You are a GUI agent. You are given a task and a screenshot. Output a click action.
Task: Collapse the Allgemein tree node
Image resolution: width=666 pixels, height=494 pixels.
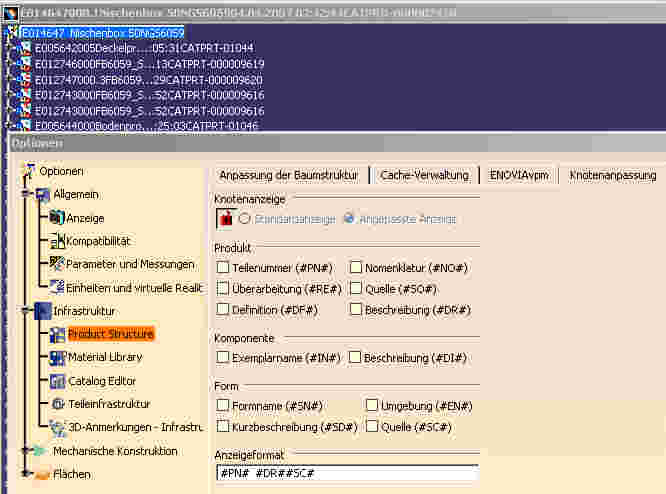[x=26, y=194]
